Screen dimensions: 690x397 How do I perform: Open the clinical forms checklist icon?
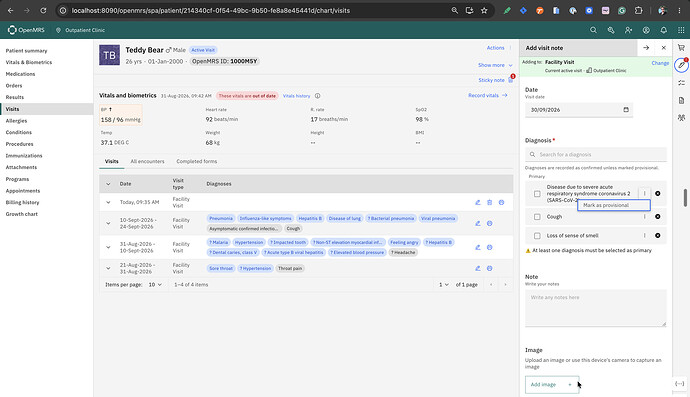[x=681, y=83]
